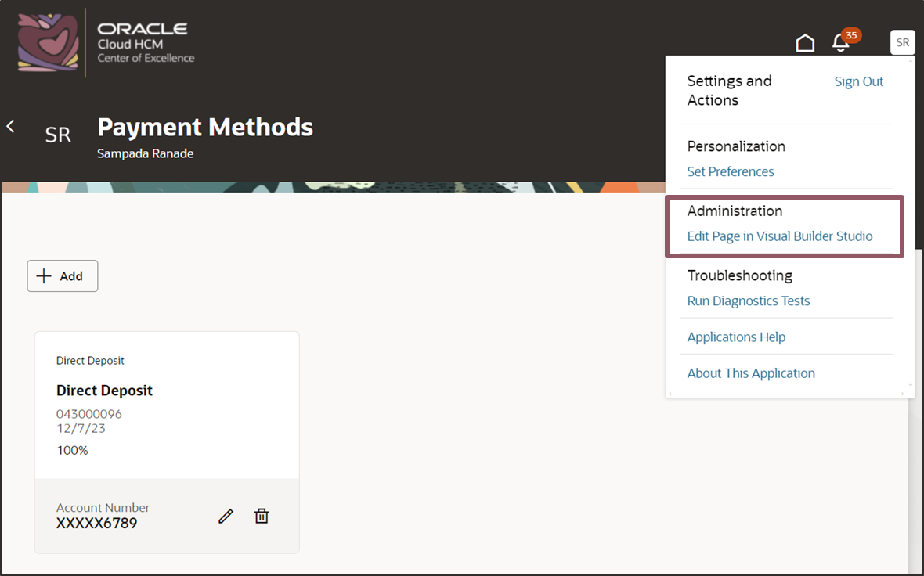
Task: Click the Oracle Cloud HCM logo
Action: pos(106,42)
